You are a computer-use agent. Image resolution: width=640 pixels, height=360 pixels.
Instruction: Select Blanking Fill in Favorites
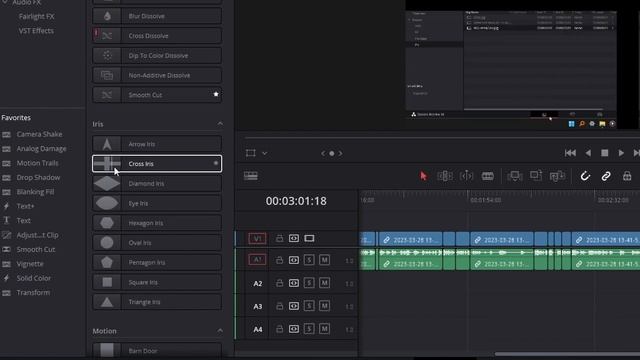click(x=35, y=192)
